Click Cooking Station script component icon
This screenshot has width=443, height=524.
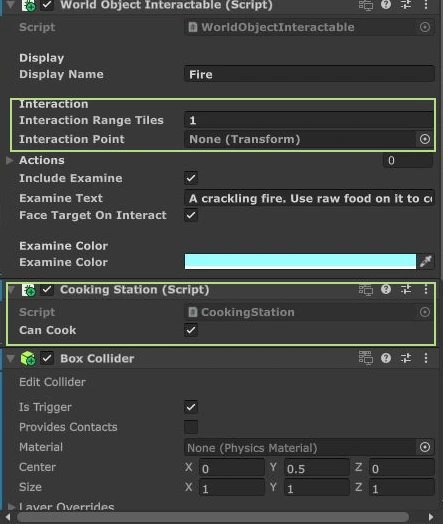point(28,290)
